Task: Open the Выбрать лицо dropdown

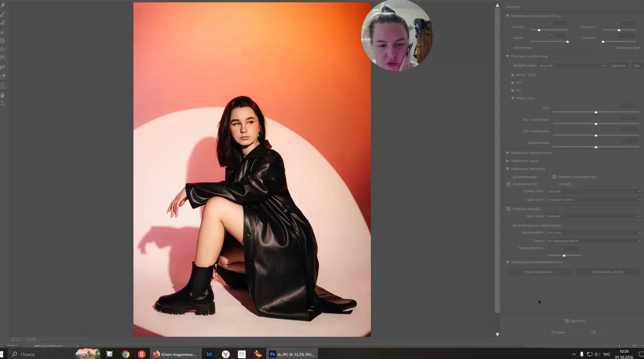Action: 572,66
